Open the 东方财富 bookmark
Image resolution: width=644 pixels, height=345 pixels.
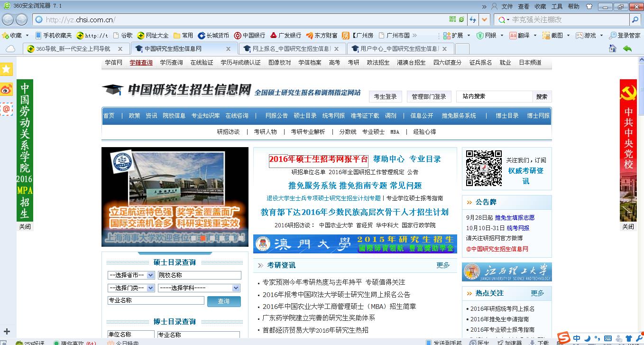click(322, 35)
